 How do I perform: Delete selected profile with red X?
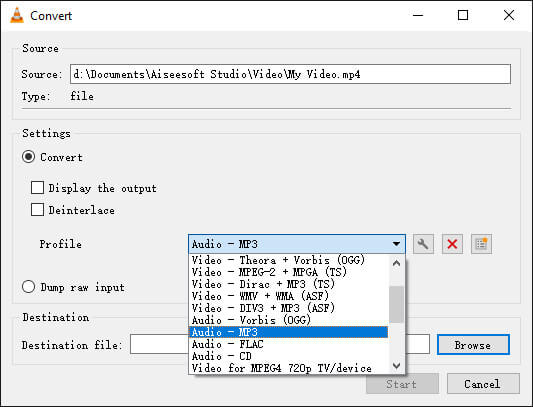point(452,244)
